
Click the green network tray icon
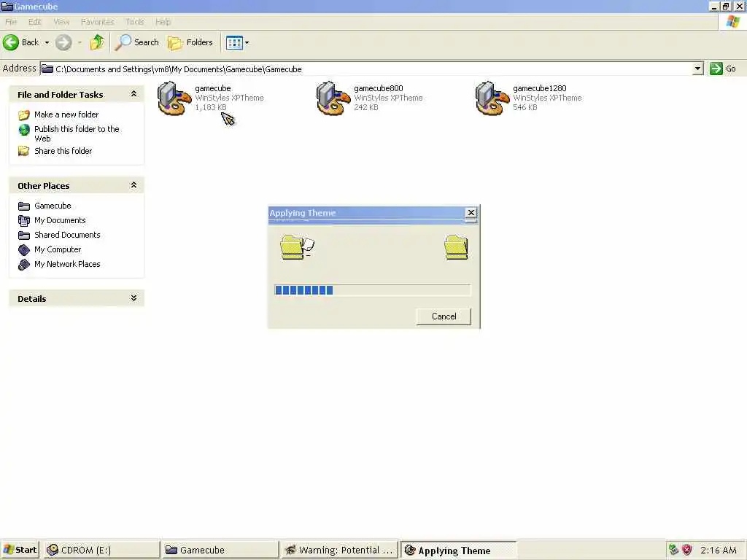click(673, 550)
